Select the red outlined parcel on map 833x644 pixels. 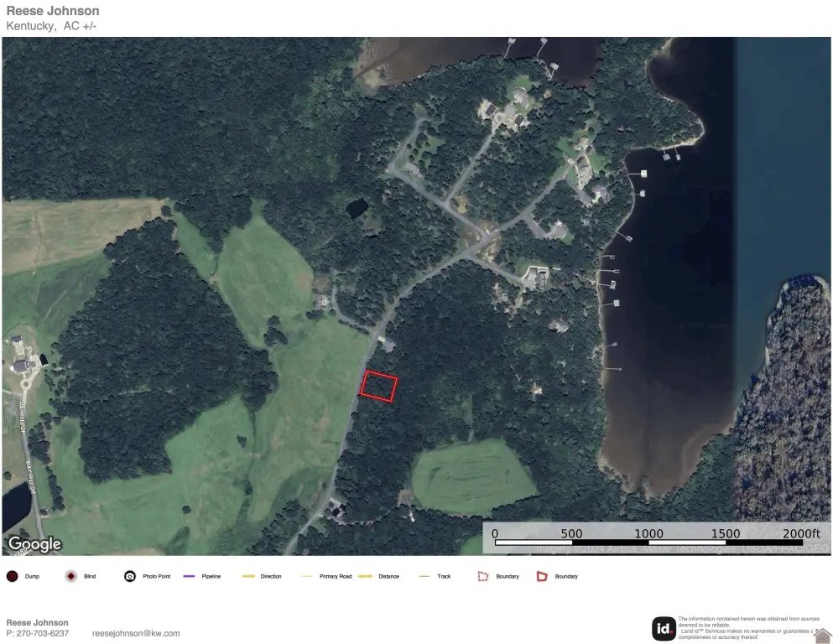click(x=378, y=387)
